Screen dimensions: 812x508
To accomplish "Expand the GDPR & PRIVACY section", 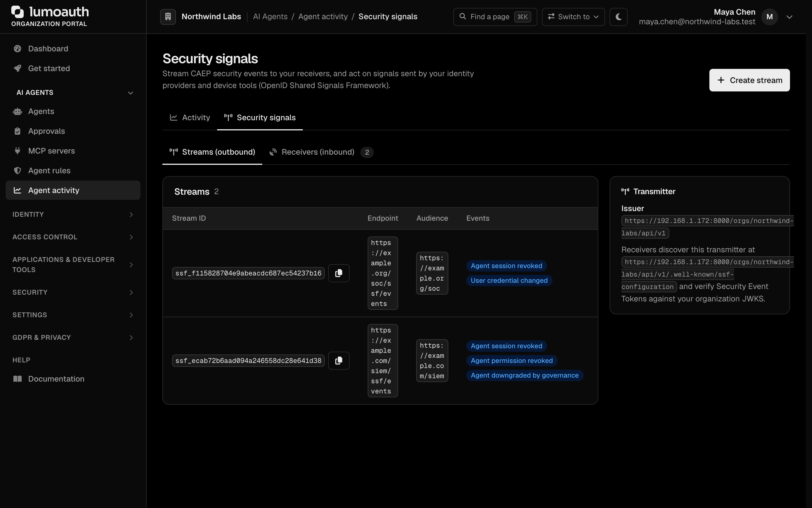I will pos(73,338).
